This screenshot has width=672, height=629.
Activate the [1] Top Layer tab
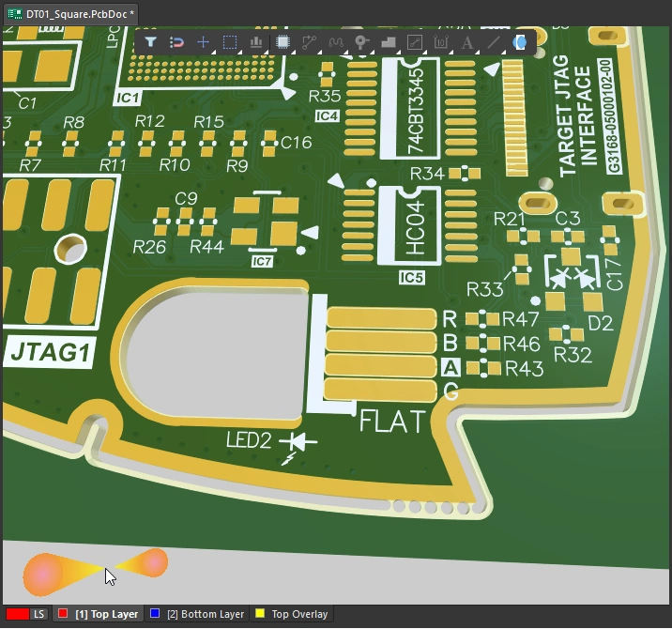99,614
